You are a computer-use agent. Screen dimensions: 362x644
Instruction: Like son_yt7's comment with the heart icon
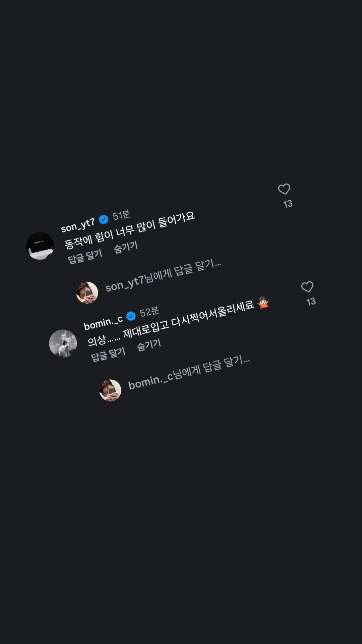(284, 189)
